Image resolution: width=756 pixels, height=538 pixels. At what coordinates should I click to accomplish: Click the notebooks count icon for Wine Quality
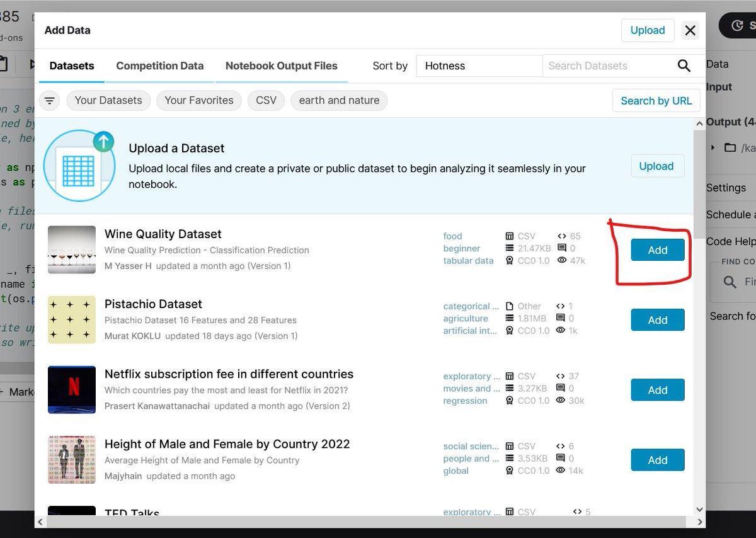click(x=561, y=236)
